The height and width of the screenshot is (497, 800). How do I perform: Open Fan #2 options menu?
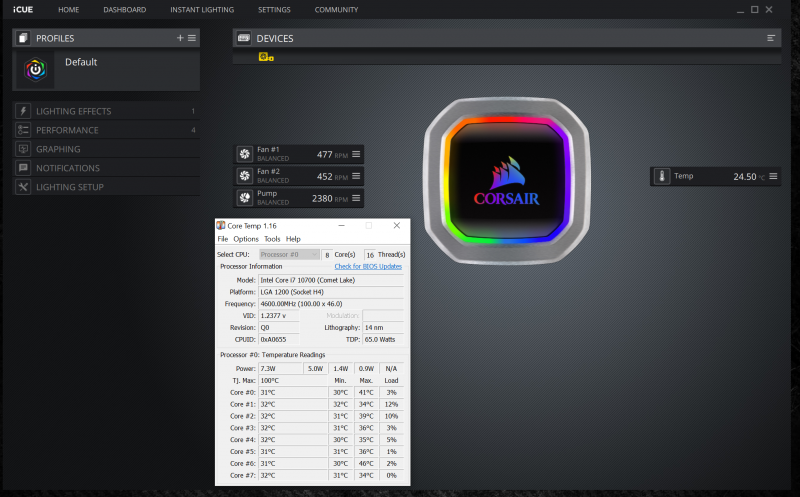(x=356, y=176)
